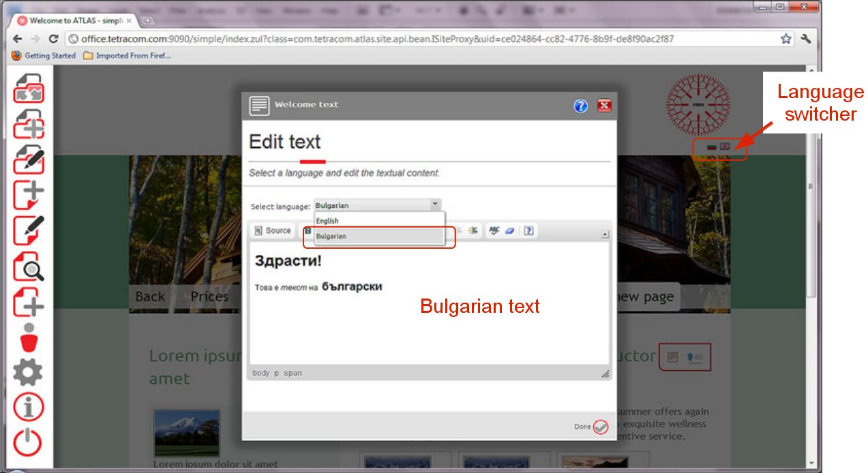Collapse the editor toolbar
This screenshot has width=868, height=473.
point(605,234)
